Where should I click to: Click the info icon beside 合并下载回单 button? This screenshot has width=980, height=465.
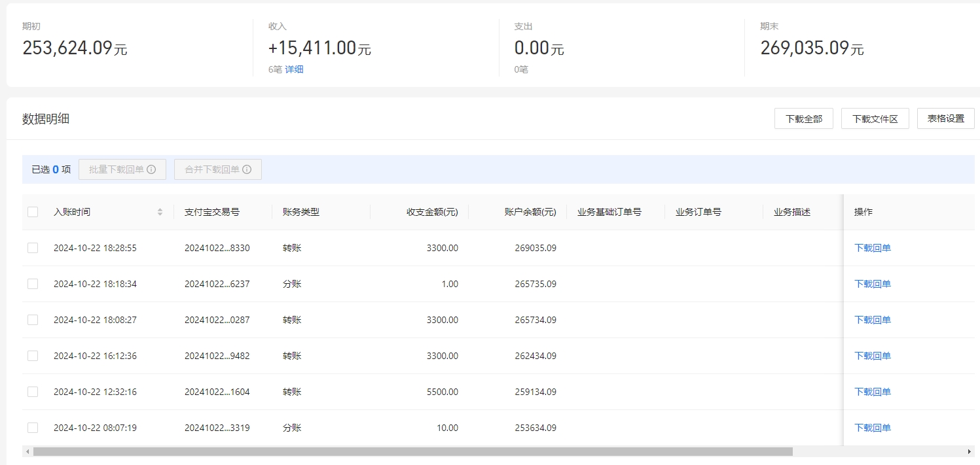247,169
